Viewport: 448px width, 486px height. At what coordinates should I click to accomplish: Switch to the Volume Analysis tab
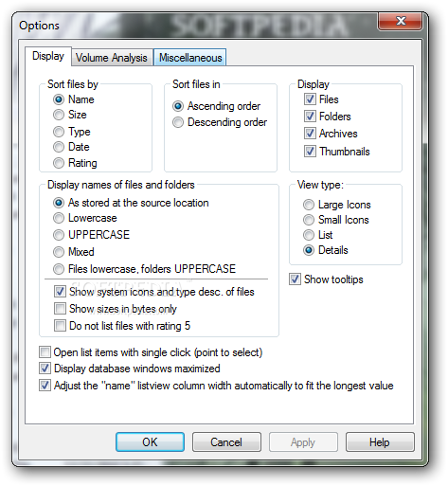coord(111,58)
